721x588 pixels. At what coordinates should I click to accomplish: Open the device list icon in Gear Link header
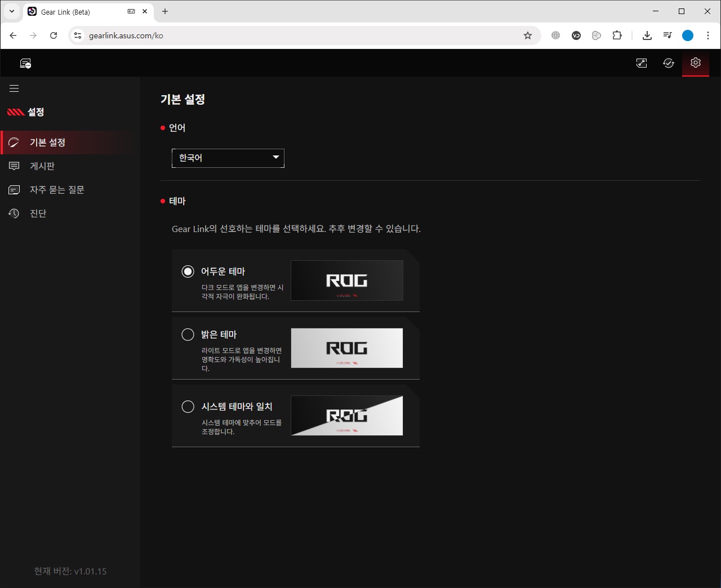tap(25, 63)
